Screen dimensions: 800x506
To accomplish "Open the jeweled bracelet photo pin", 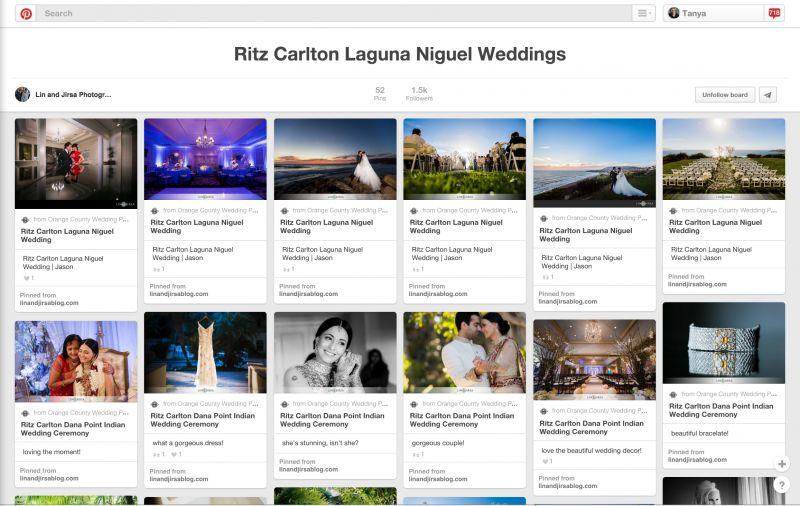I will [x=723, y=343].
